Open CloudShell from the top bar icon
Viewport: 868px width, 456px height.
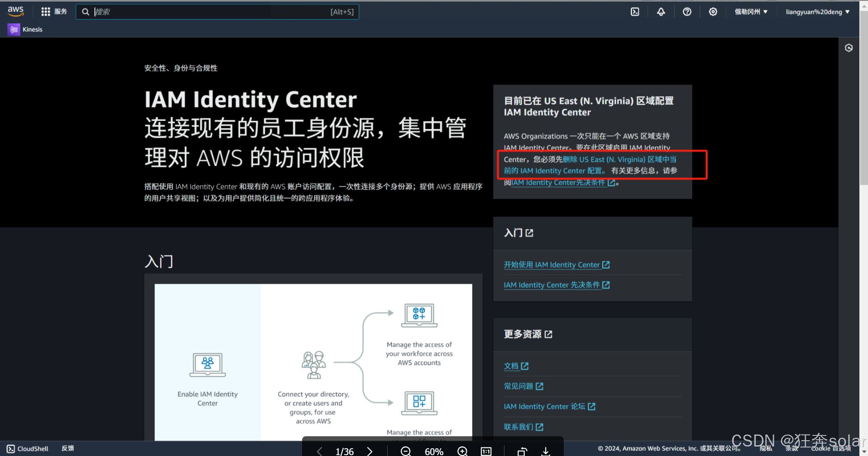coord(635,12)
